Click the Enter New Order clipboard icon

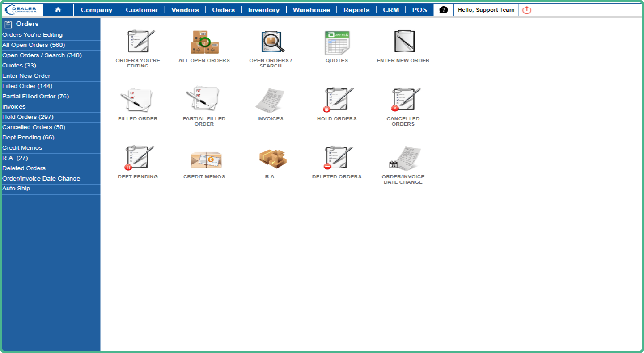pos(403,42)
